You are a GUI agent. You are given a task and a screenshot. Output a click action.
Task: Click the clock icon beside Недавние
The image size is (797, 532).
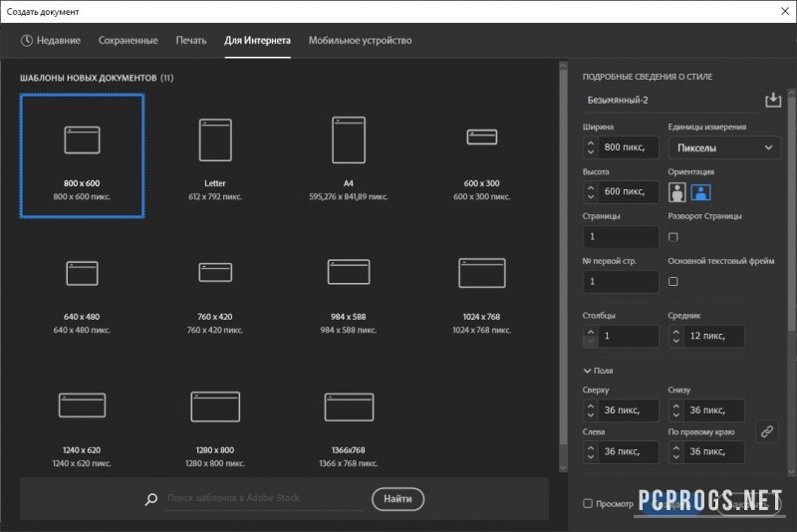click(27, 40)
